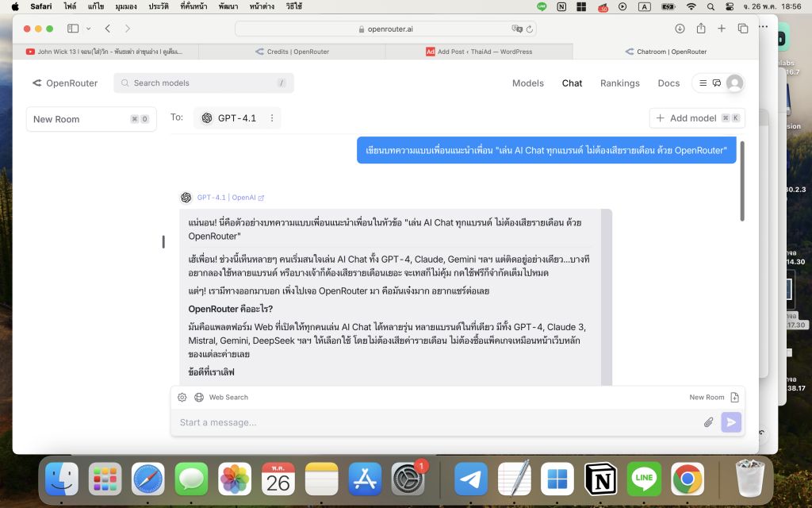
Task: Expand the sidebar options chevron
Action: click(x=89, y=29)
